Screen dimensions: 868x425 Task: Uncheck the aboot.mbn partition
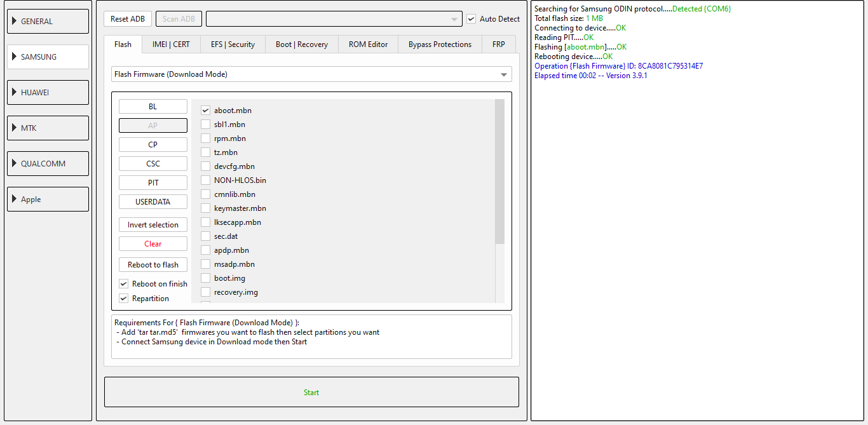pos(205,111)
